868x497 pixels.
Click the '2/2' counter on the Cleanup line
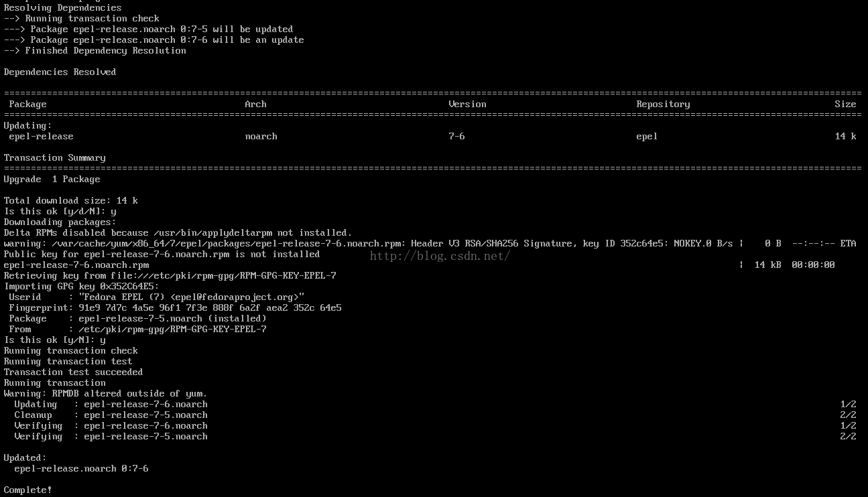849,415
